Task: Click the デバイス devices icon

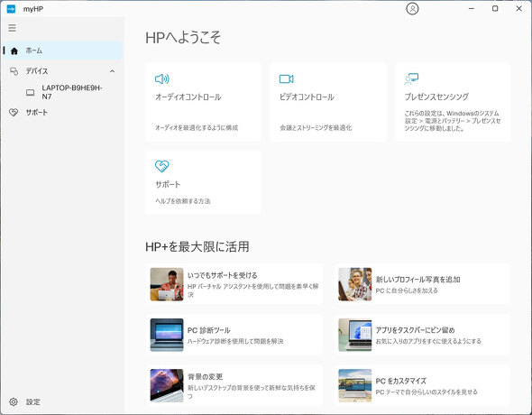Action: 14,71
